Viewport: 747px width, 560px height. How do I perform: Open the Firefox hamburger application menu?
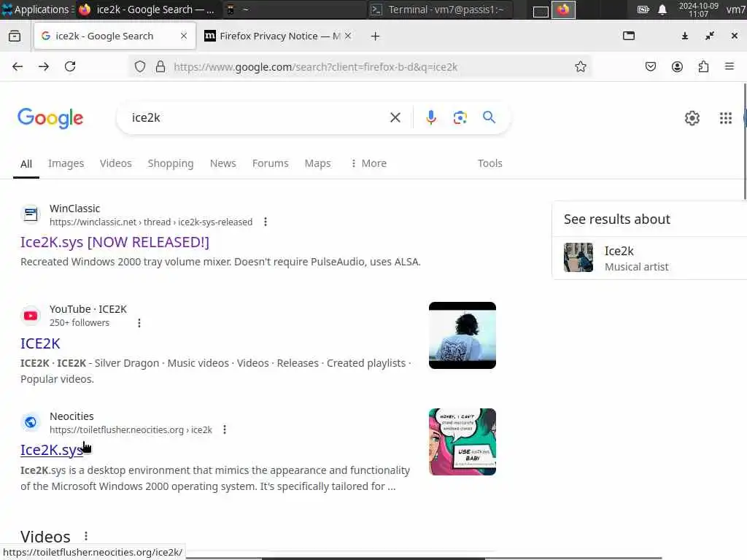pyautogui.click(x=729, y=66)
